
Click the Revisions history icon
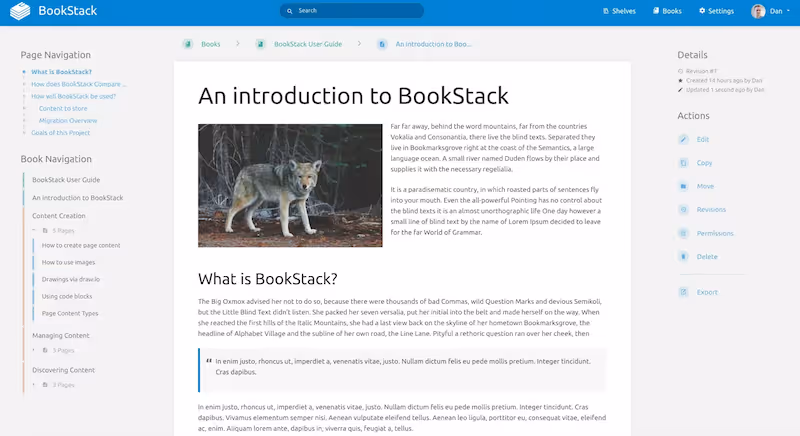[x=683, y=210]
